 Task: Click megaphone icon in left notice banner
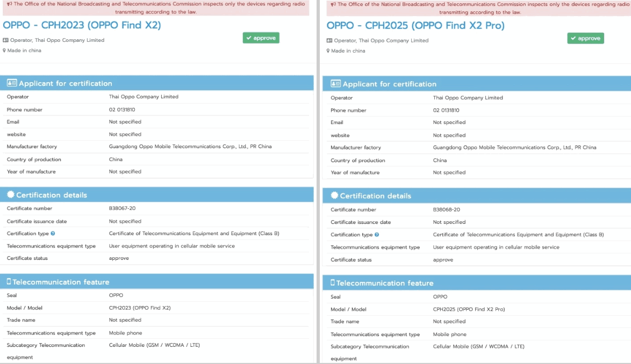click(x=9, y=4)
